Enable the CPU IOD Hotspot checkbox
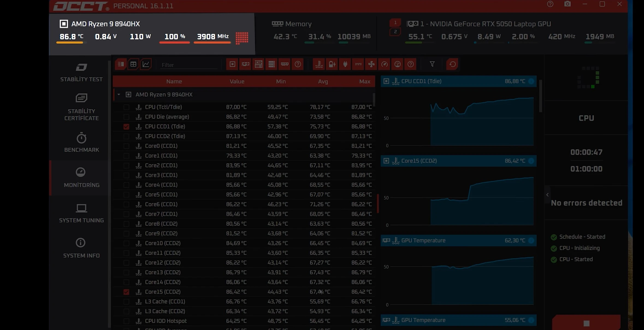The width and height of the screenshot is (644, 330). click(x=126, y=321)
